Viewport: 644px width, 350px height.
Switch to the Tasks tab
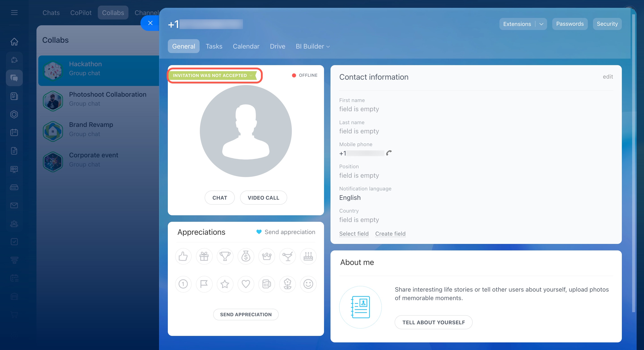coord(214,47)
